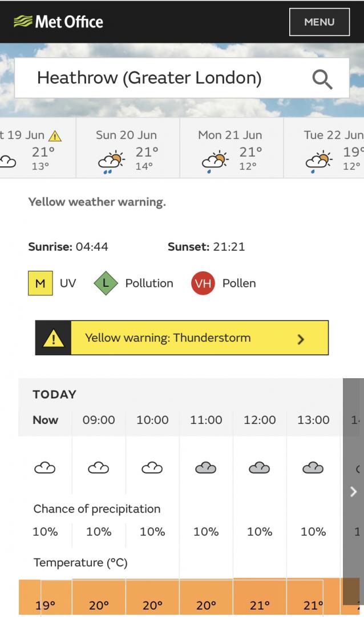Screen dimensions: 364x617
Task: Click the green Pollution low diamond icon
Action: (106, 283)
